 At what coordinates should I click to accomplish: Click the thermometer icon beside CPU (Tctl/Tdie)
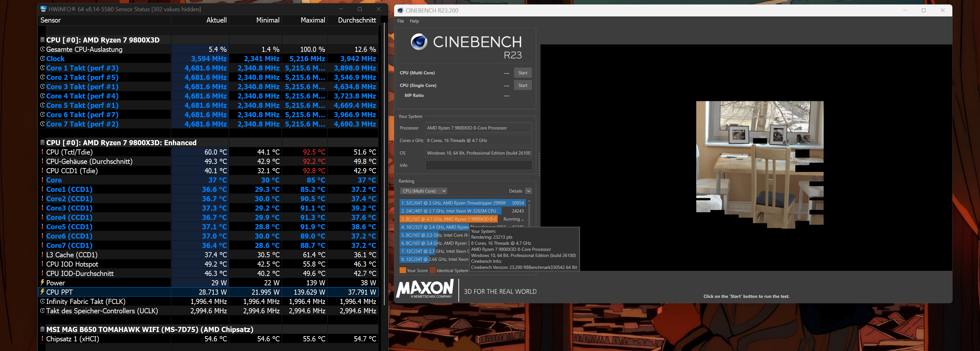click(x=42, y=152)
